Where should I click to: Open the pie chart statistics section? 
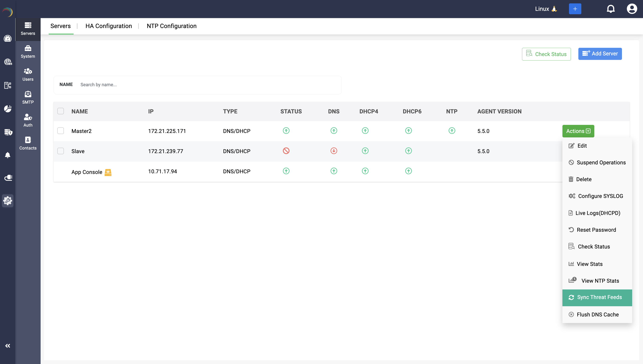[x=8, y=109]
